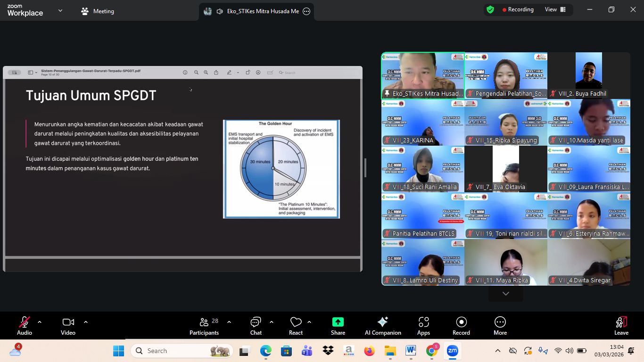Start screen Share
Screen dimensions: 644x362
pyautogui.click(x=338, y=326)
